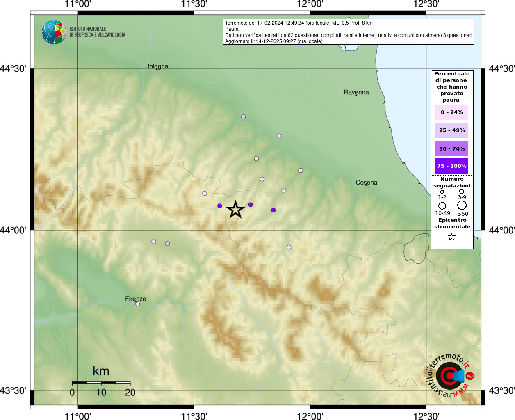Click the largest legend circle for ≥50 reports

(462, 205)
